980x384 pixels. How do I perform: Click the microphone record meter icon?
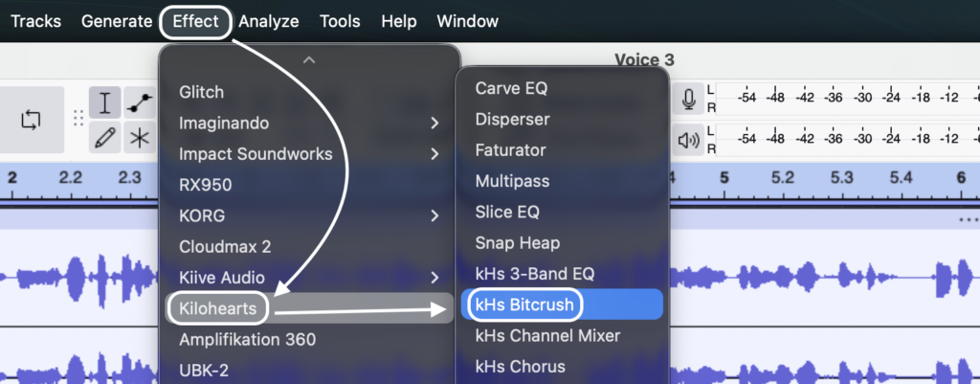click(x=688, y=98)
